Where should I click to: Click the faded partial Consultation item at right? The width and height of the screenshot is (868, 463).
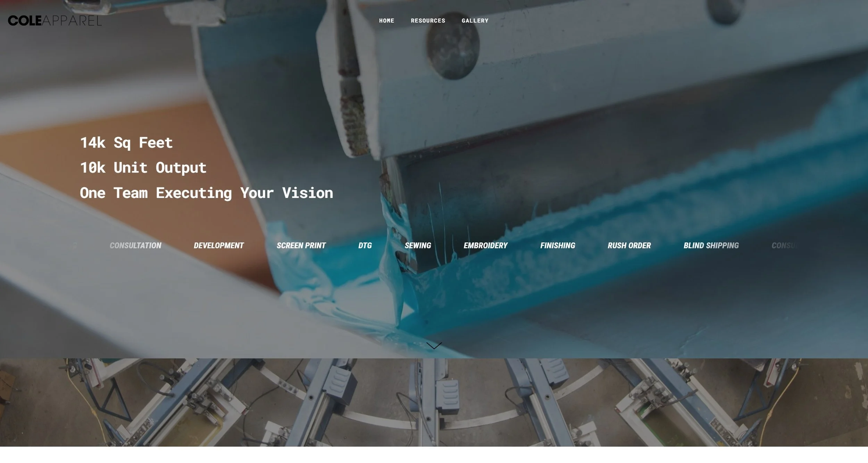point(783,246)
